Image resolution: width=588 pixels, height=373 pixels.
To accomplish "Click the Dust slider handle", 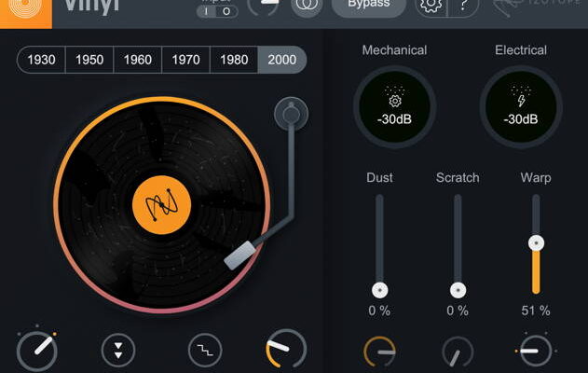I will [x=379, y=290].
